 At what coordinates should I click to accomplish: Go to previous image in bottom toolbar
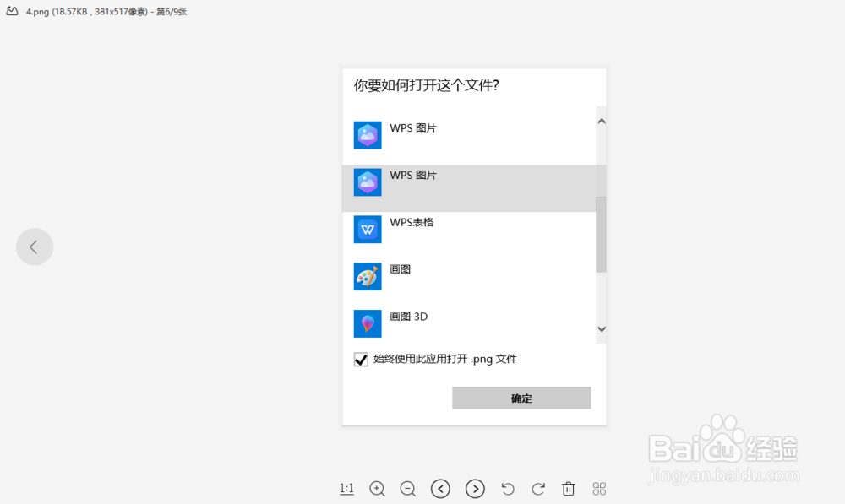[x=440, y=489]
